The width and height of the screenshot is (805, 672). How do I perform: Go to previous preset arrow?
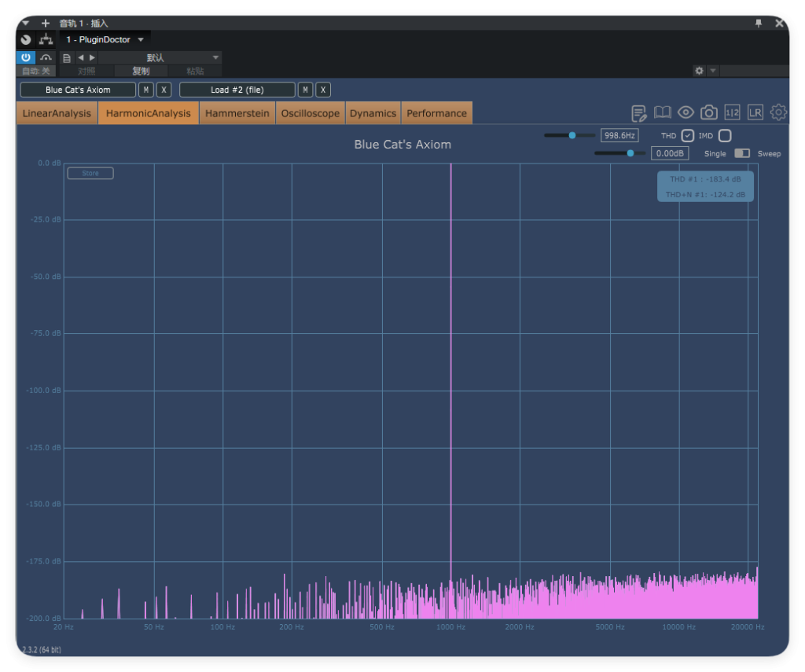tap(81, 57)
